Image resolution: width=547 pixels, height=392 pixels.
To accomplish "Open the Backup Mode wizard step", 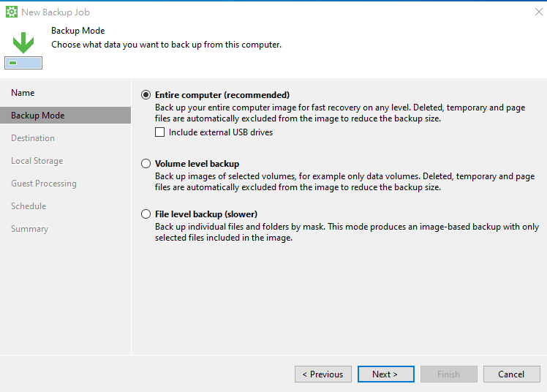I will [x=38, y=116].
